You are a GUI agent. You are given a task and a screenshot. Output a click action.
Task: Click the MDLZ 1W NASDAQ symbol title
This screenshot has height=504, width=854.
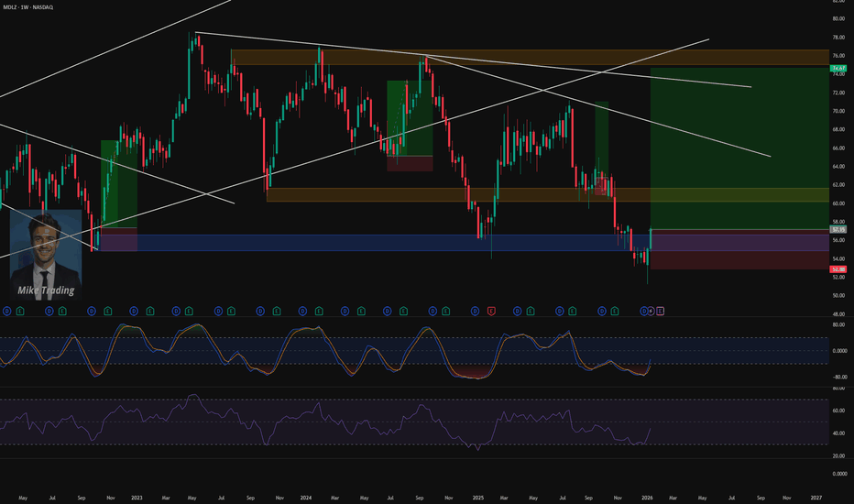(28, 7)
